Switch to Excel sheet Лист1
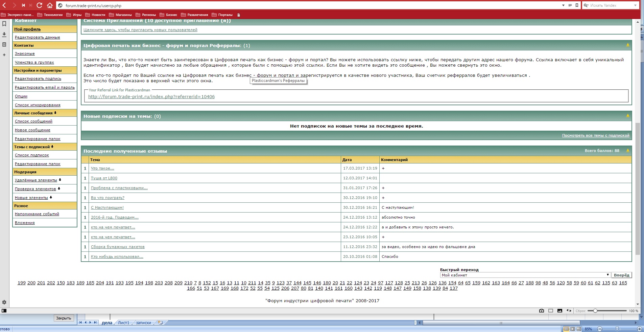This screenshot has width=644, height=332. 123,323
